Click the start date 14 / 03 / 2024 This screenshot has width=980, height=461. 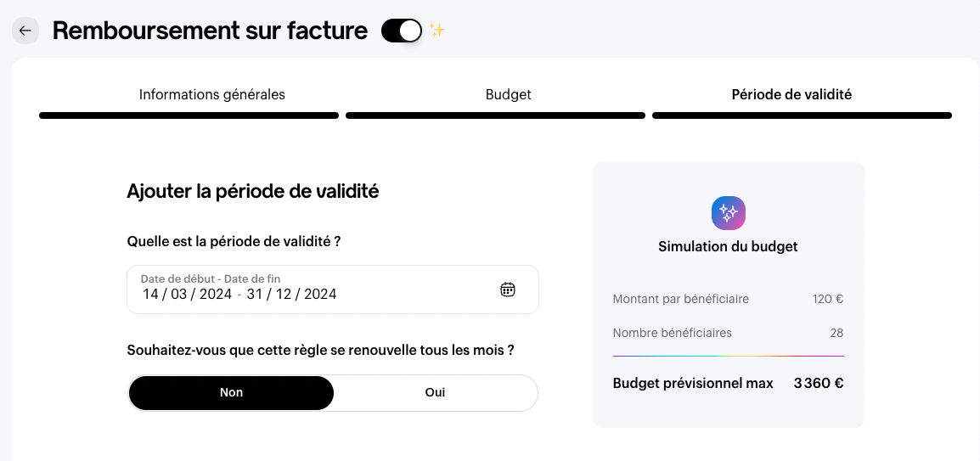(x=187, y=295)
